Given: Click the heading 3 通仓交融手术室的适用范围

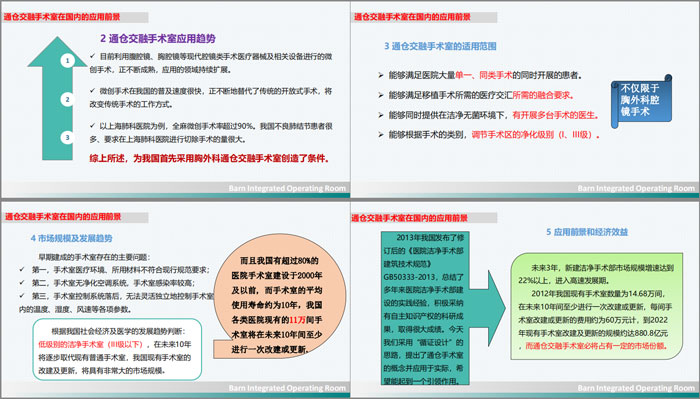Looking at the screenshot, I should pyautogui.click(x=440, y=46).
